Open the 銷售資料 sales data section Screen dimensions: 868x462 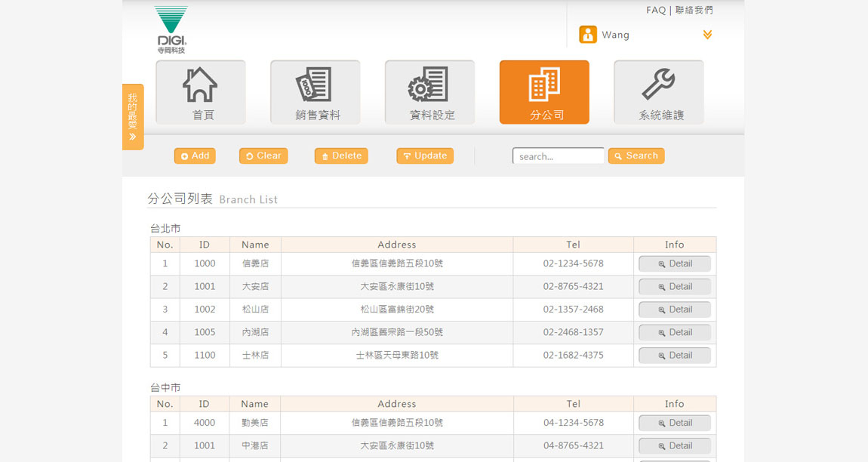coord(315,92)
